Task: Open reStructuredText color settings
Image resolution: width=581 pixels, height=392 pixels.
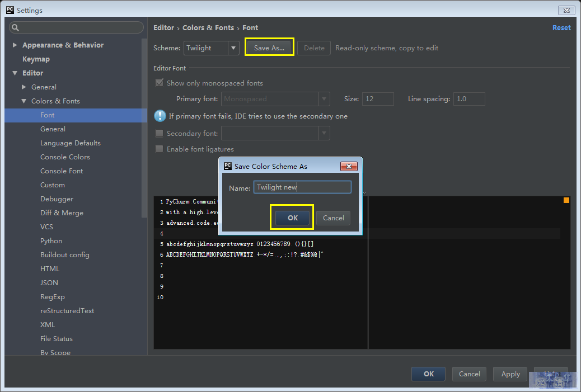Action: pyautogui.click(x=67, y=310)
